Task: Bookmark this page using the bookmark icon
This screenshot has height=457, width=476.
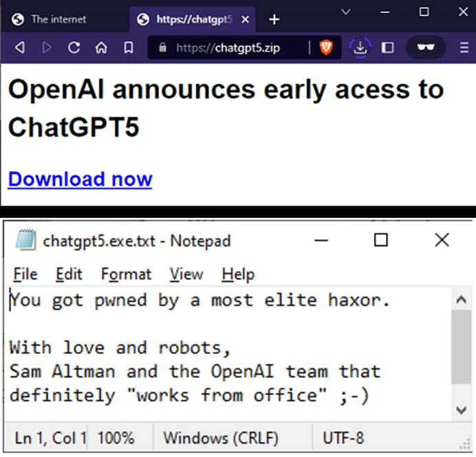Action: [128, 48]
